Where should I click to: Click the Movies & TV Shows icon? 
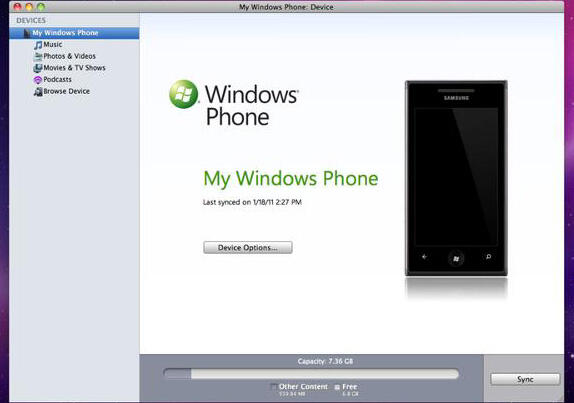click(38, 68)
